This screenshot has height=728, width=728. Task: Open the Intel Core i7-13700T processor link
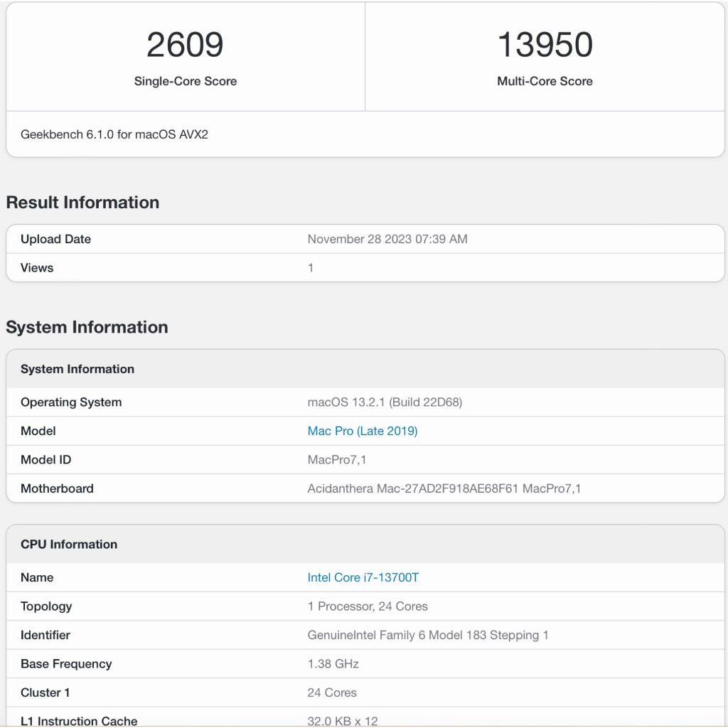tap(363, 577)
